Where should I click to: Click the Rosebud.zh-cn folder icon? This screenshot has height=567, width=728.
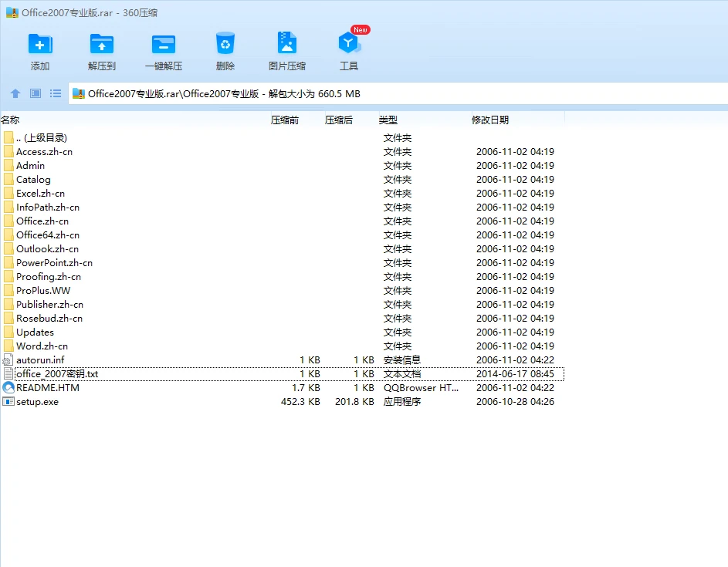tap(8, 319)
